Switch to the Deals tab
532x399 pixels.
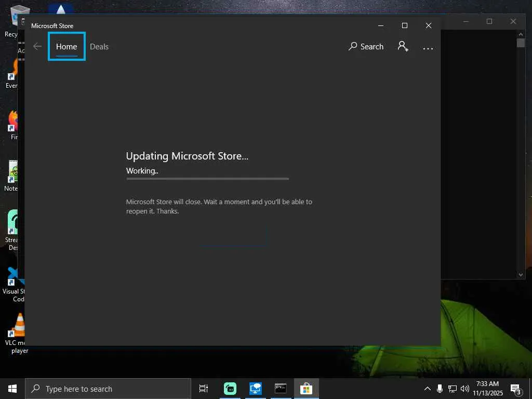click(99, 47)
